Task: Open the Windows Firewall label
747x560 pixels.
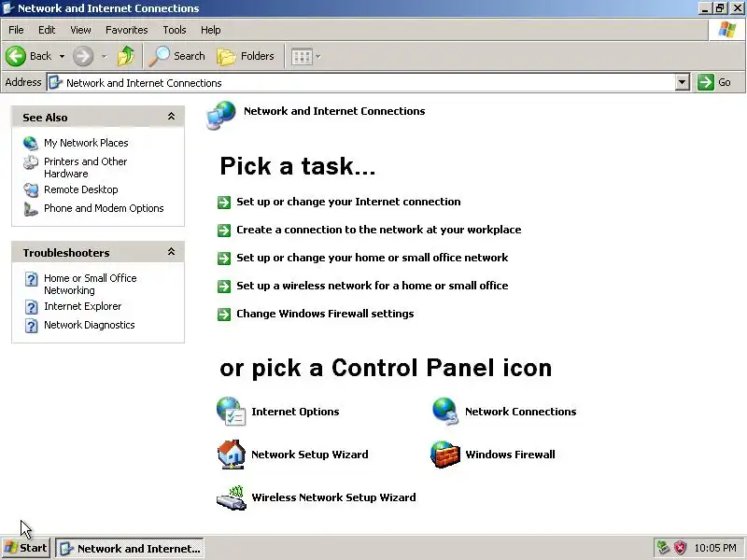Action: tap(510, 455)
